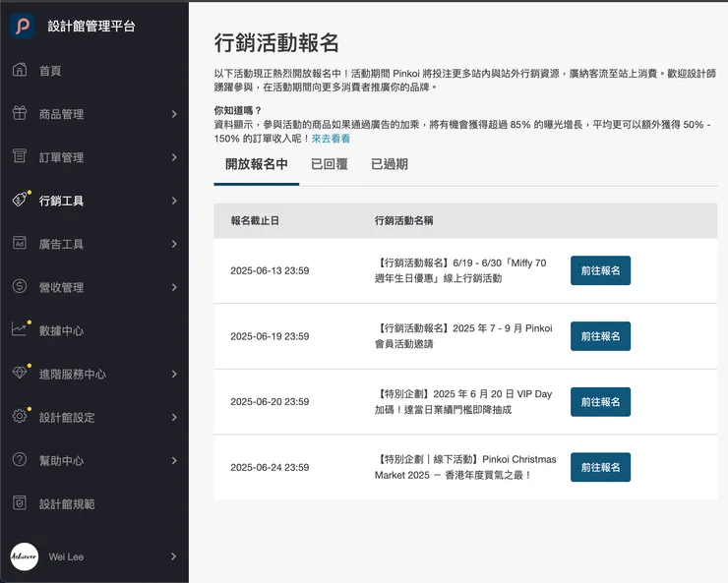Switch to the 已過期 tab
This screenshot has width=728, height=583.
[389, 164]
